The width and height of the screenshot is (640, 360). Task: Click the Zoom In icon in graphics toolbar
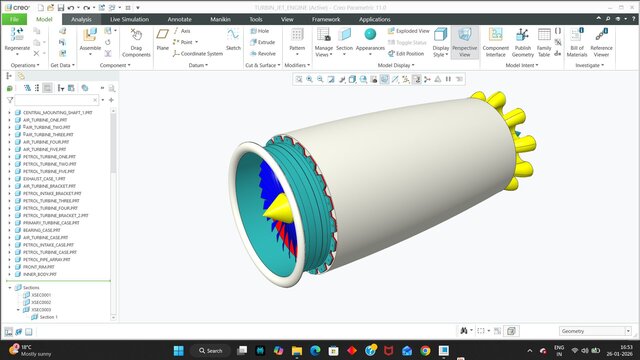(x=309, y=79)
